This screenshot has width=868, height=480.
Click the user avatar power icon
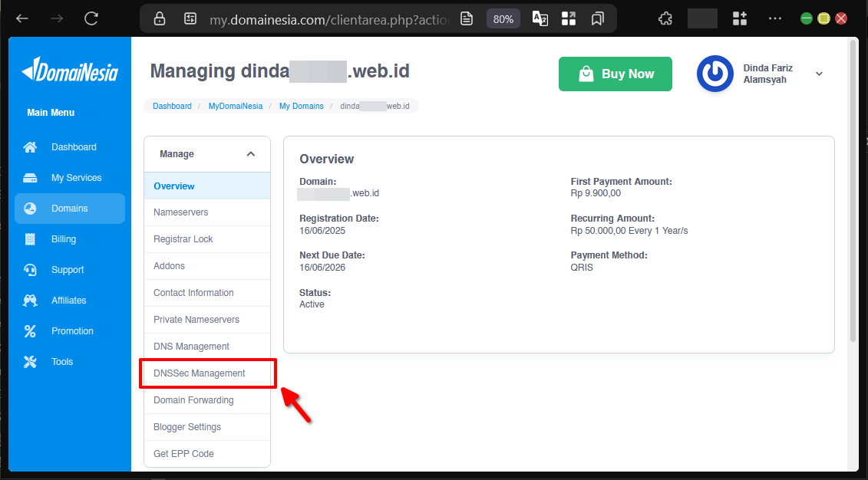(x=715, y=74)
